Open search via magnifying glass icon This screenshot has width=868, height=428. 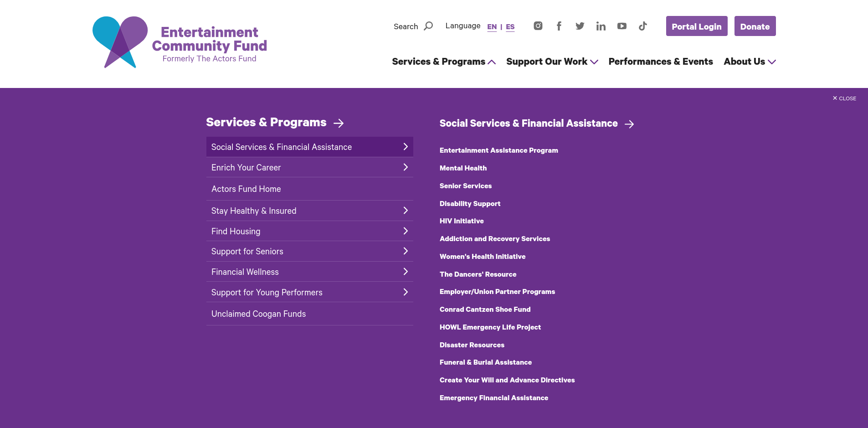click(x=428, y=26)
